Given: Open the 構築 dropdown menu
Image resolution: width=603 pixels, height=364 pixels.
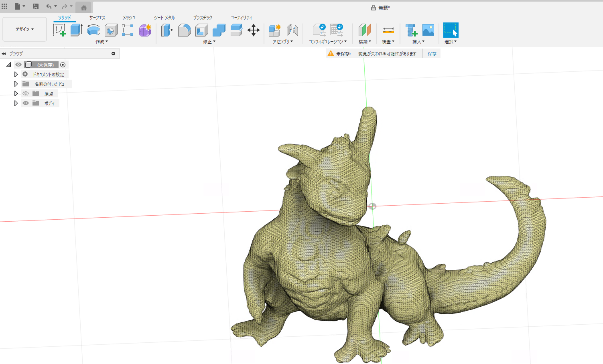Looking at the screenshot, I should pos(365,42).
